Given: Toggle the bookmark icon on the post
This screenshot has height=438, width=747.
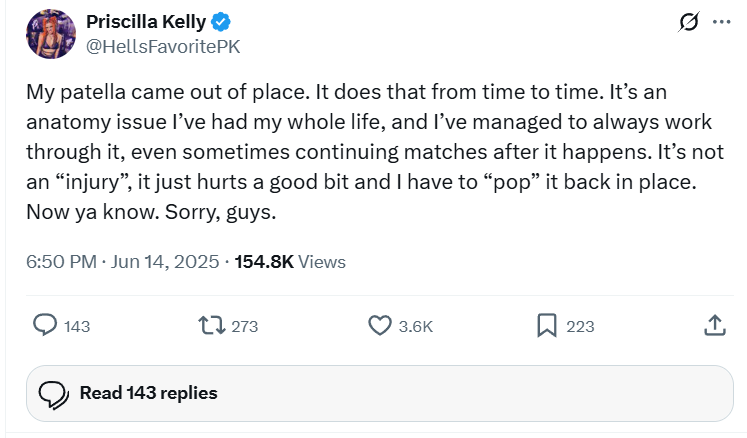Looking at the screenshot, I should tap(547, 325).
